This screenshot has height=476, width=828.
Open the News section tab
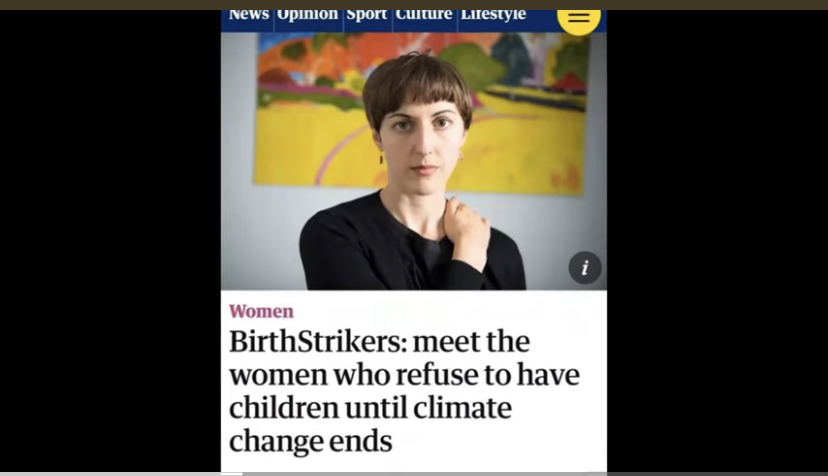248,16
